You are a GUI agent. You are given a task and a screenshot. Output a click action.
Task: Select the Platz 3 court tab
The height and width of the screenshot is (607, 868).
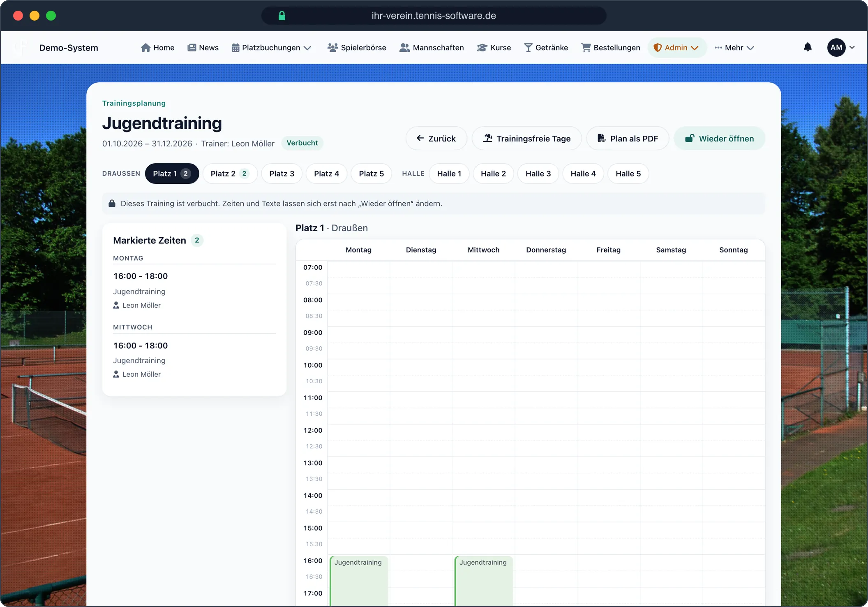coord(282,174)
